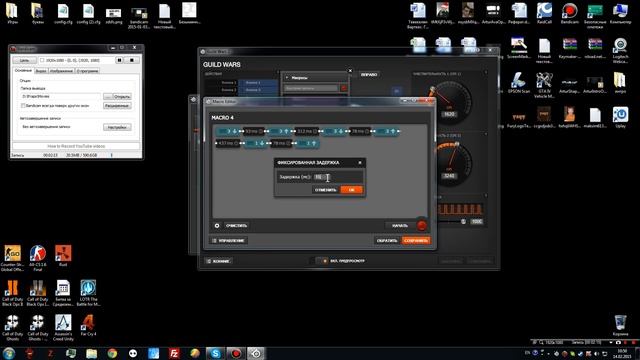Viewport: 640px width, 360px height.
Task: Click the ВПРАВО button in the SteelSeries window
Action: (x=369, y=75)
